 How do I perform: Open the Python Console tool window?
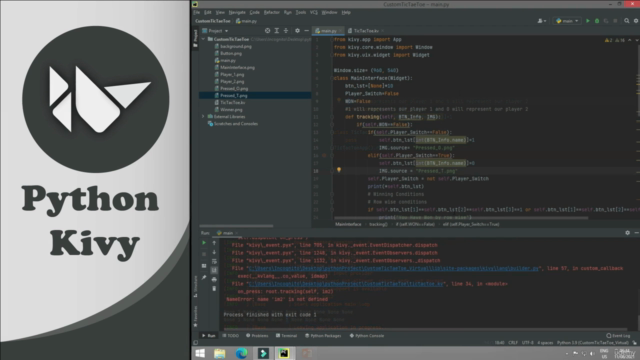pos(367,336)
